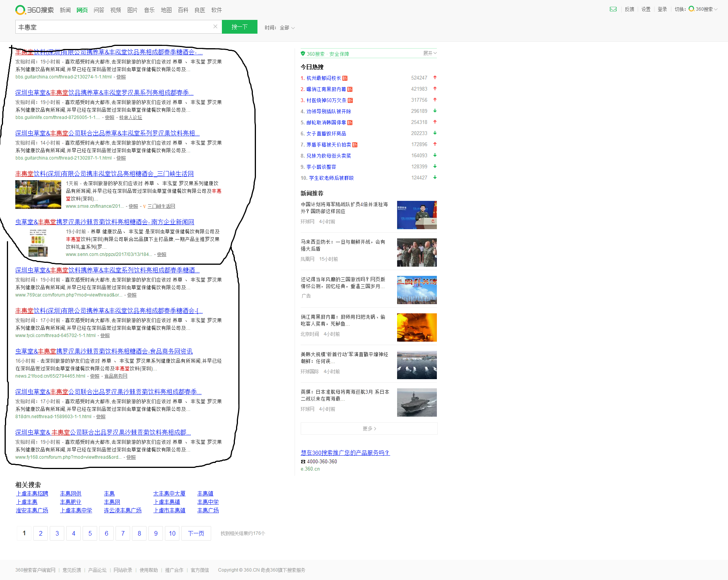The image size is (728, 580).
Task: Switch to the 音乐 tab
Action: point(149,10)
